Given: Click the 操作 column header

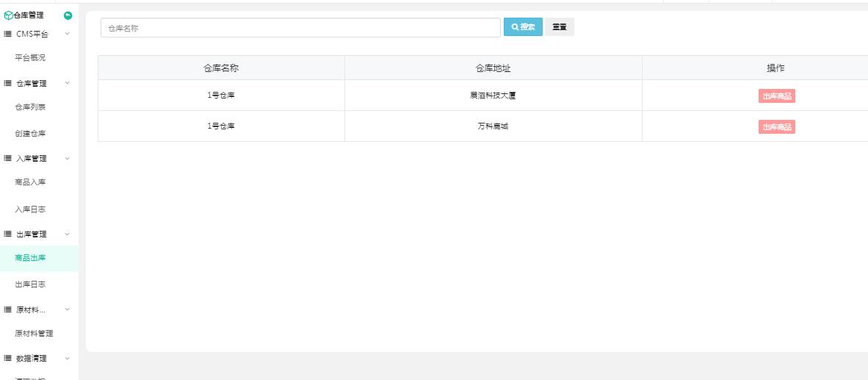Looking at the screenshot, I should tap(775, 68).
